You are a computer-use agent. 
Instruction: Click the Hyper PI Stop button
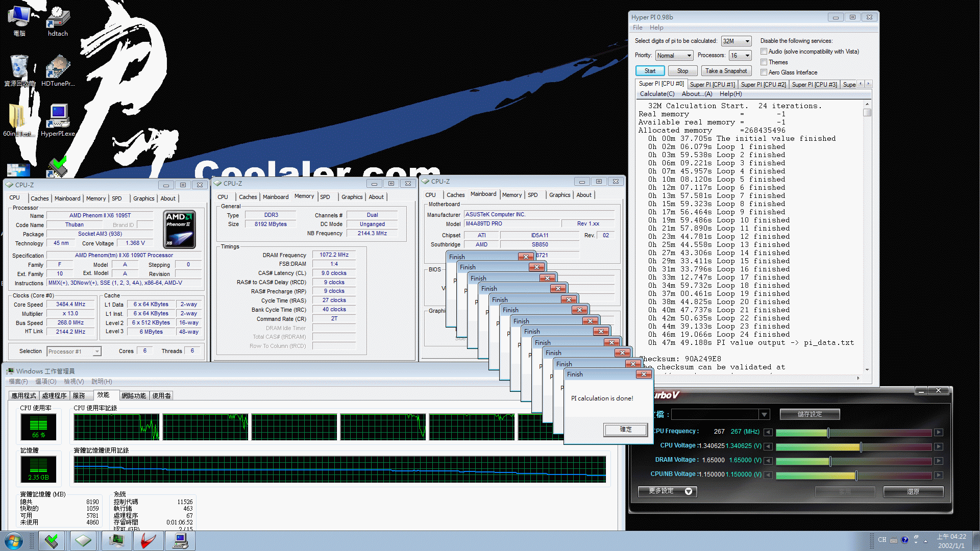coord(682,71)
